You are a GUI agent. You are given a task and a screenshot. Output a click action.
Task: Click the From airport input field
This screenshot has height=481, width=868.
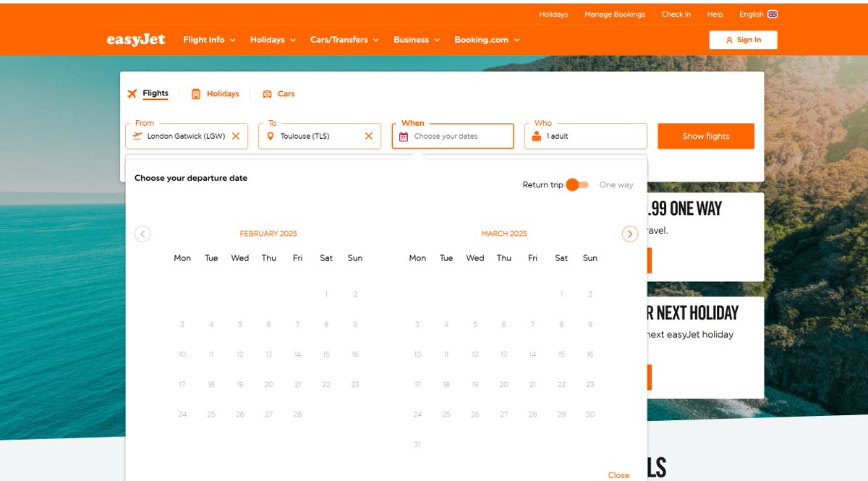pos(187,136)
